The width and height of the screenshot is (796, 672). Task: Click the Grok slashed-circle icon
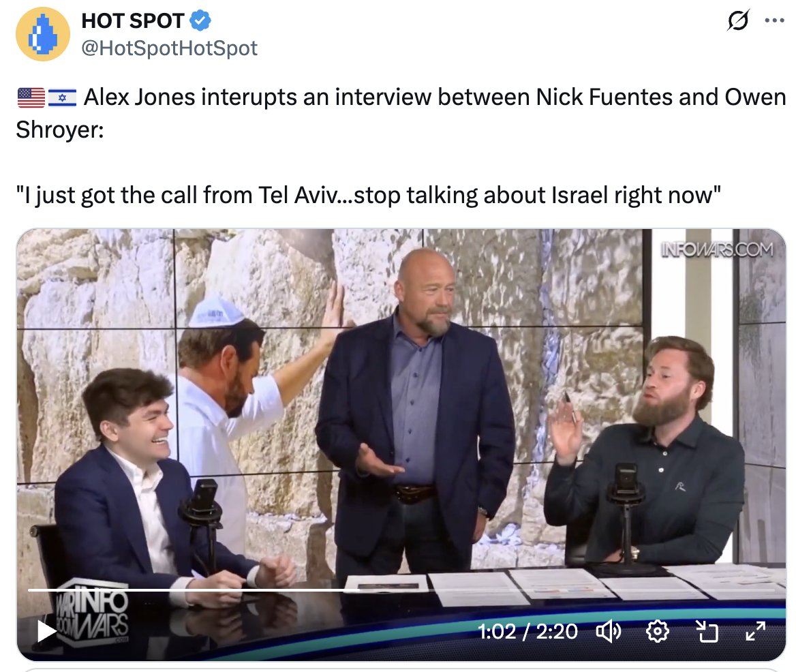737,20
